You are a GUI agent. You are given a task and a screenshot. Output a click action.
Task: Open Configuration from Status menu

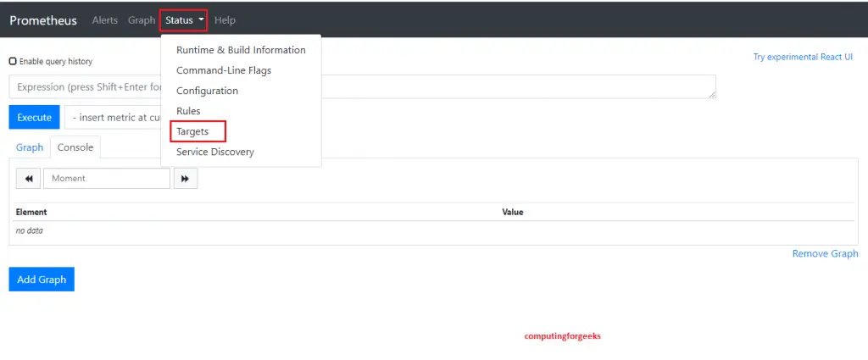[x=207, y=91]
